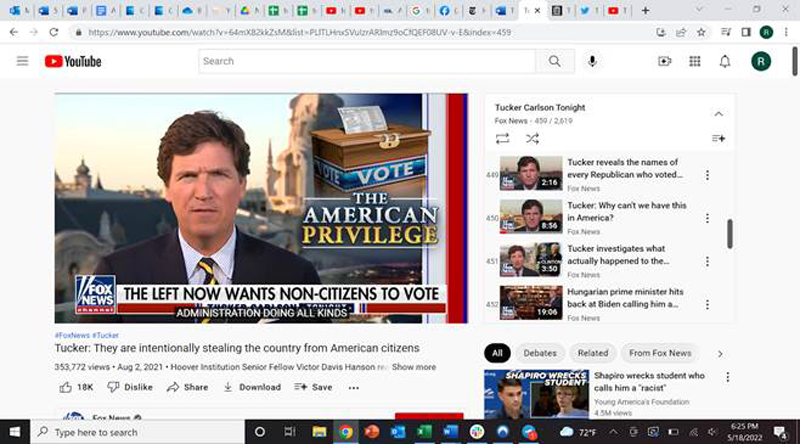The image size is (800, 444).
Task: Select the Related filter chip
Action: (x=593, y=353)
